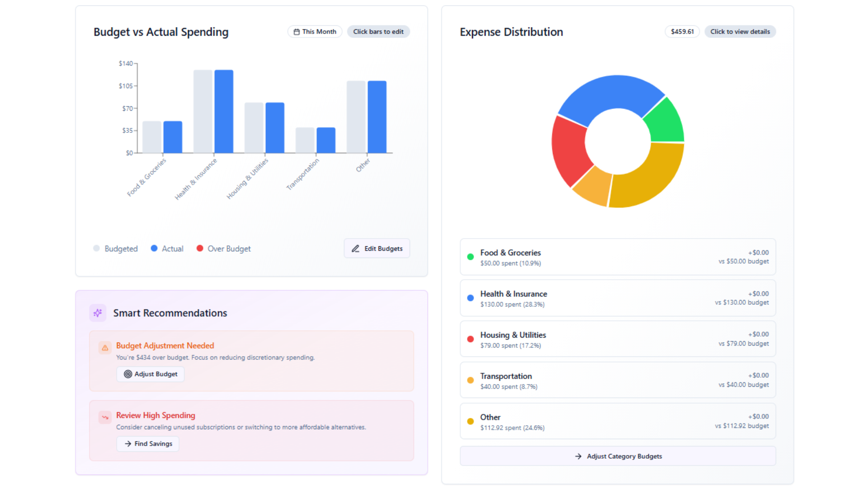The image size is (868, 488).
Task: Toggle the Over Budget legend entry
Action: coord(224,249)
